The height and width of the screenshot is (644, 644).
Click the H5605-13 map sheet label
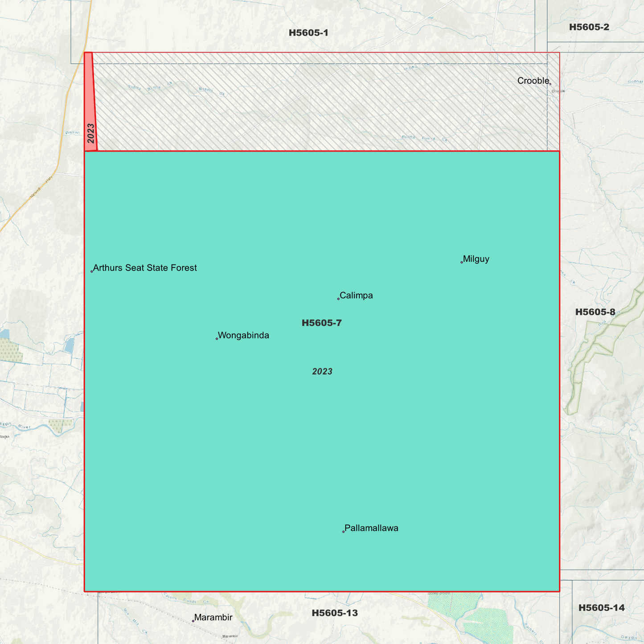pos(335,613)
